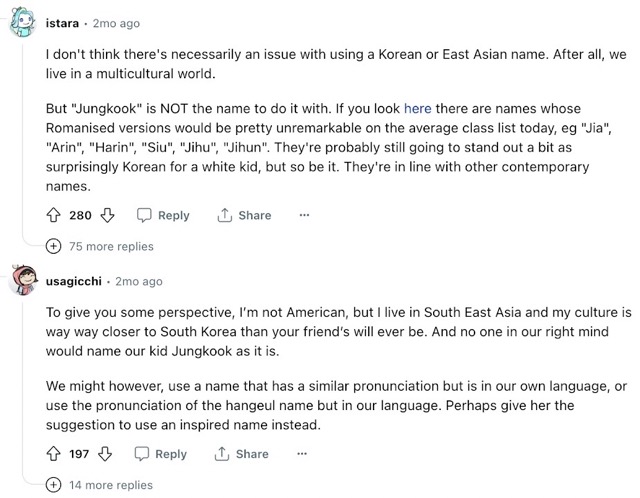Click istara's avatar image
The width and height of the screenshot is (640, 498).
tap(24, 23)
